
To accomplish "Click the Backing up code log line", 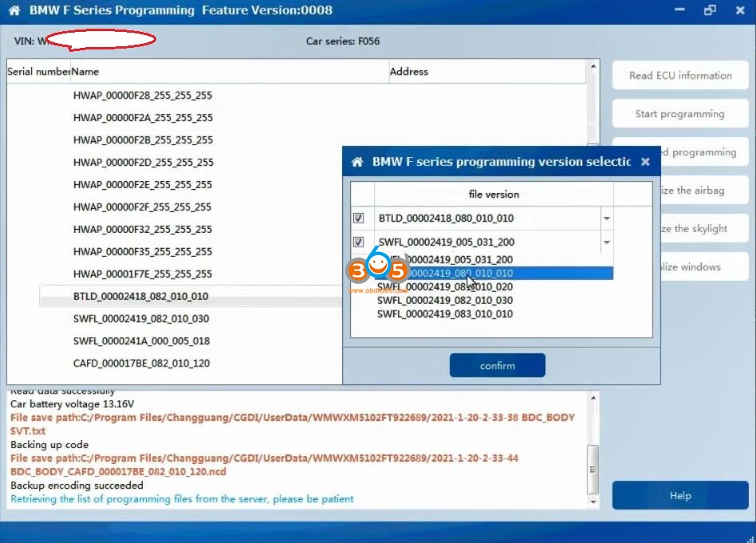I will (49, 445).
